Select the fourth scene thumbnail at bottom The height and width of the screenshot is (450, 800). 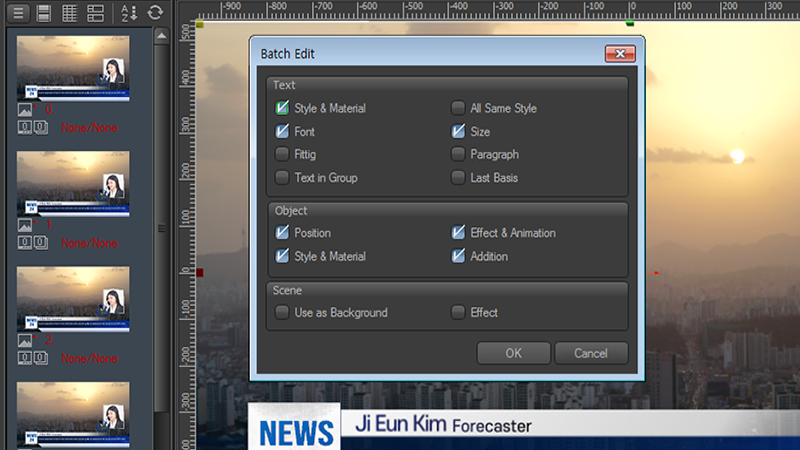73,415
